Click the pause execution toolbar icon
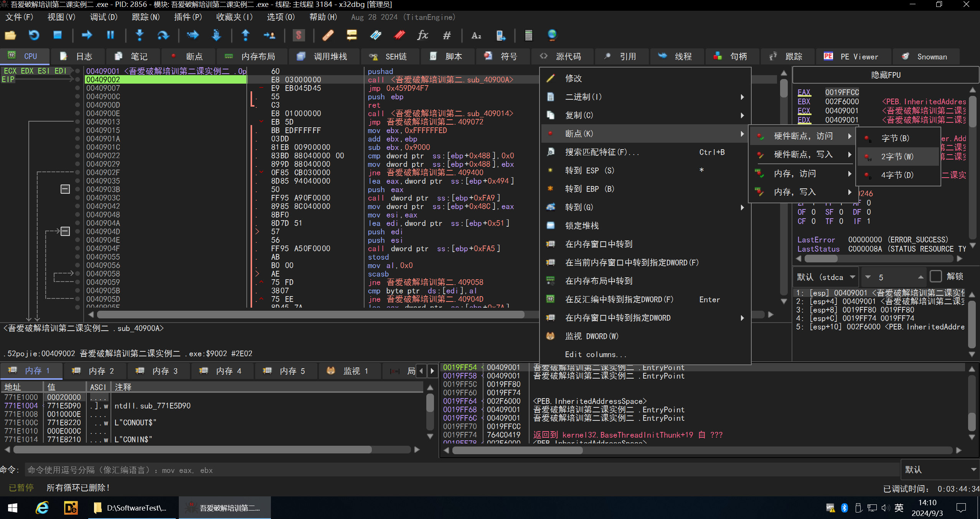This screenshot has height=519, width=980. pos(111,35)
